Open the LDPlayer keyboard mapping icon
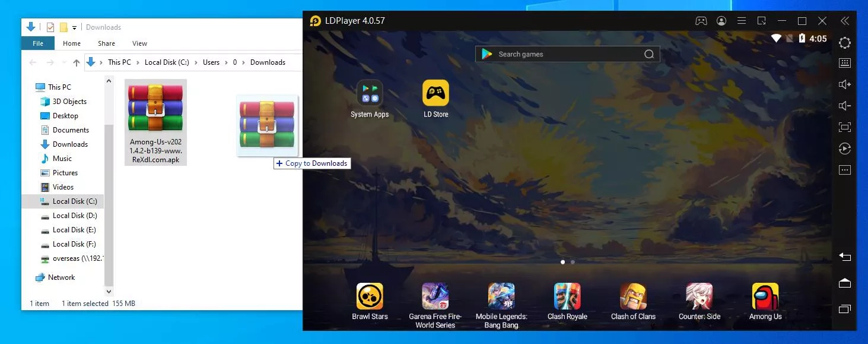 [845, 63]
